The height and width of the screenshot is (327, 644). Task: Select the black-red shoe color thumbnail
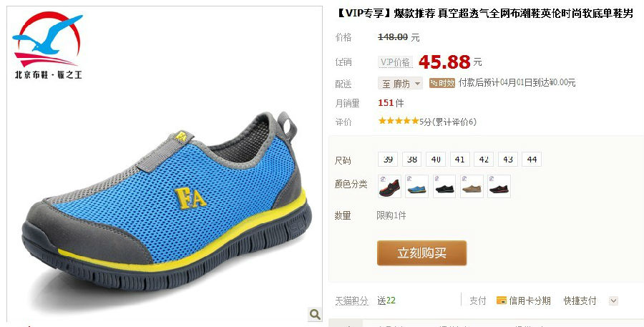(x=389, y=186)
